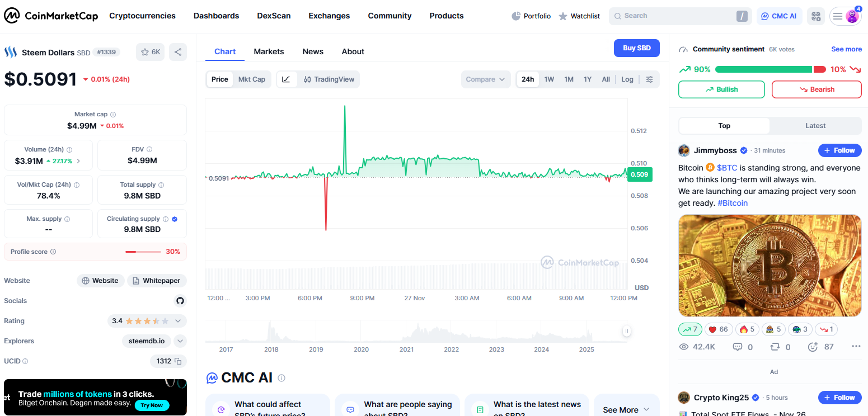Open the GitHub socials icon
This screenshot has height=416, width=868.
[x=180, y=301]
